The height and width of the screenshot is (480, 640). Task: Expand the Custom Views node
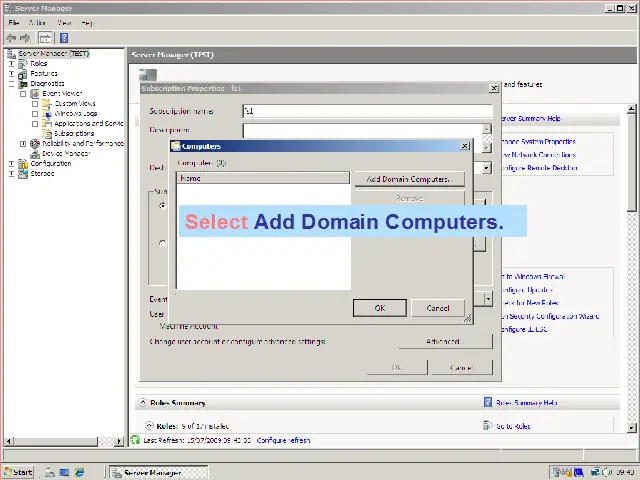(35, 104)
